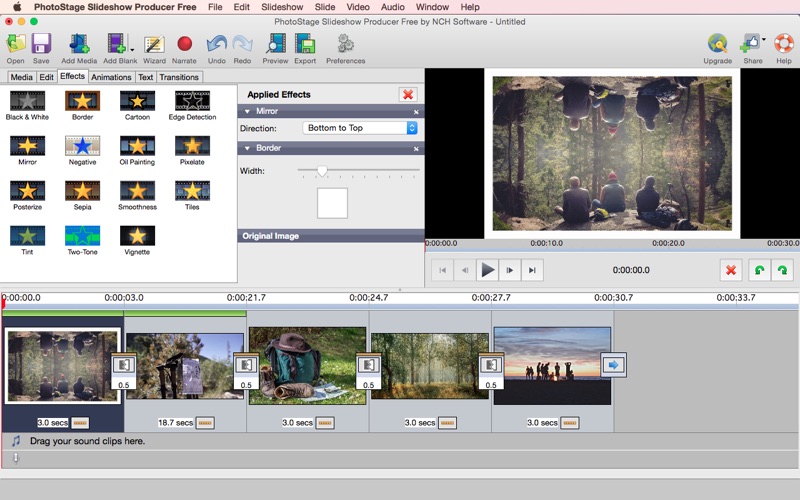Open the Slideshow menu
The width and height of the screenshot is (800, 500).
pyautogui.click(x=282, y=7)
